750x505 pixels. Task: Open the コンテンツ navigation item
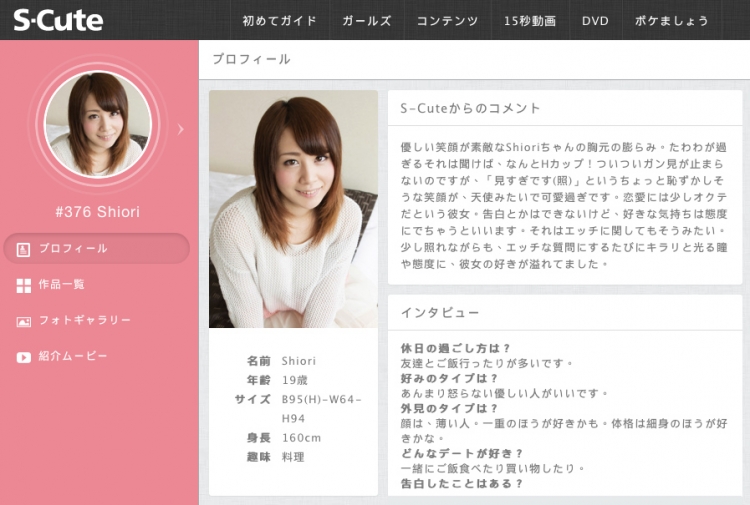pos(447,21)
